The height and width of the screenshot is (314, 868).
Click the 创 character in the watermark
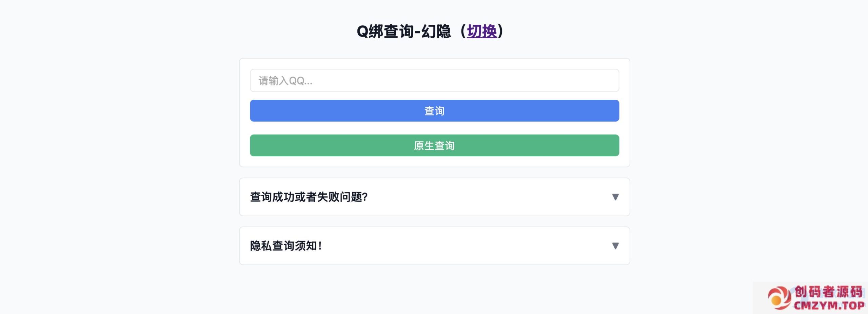(x=801, y=292)
